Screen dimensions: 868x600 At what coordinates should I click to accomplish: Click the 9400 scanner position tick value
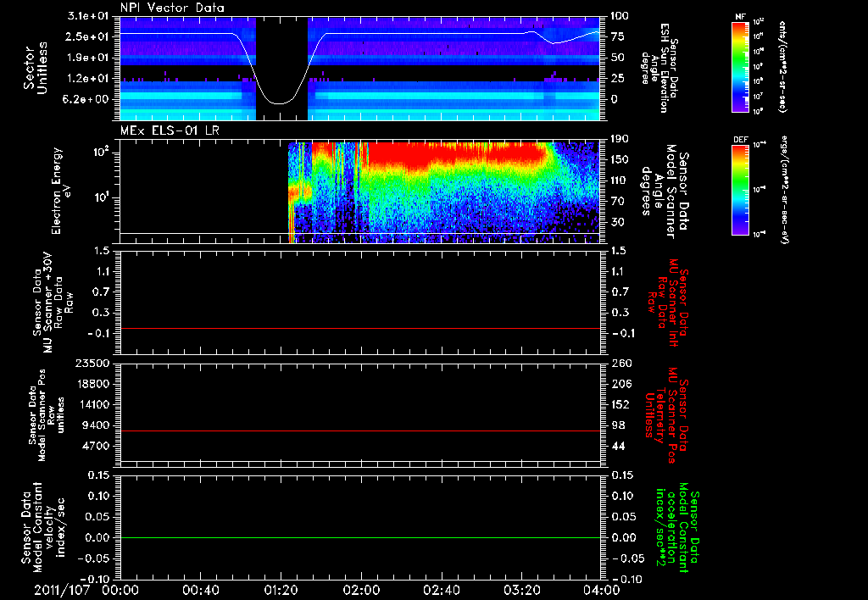click(x=95, y=425)
